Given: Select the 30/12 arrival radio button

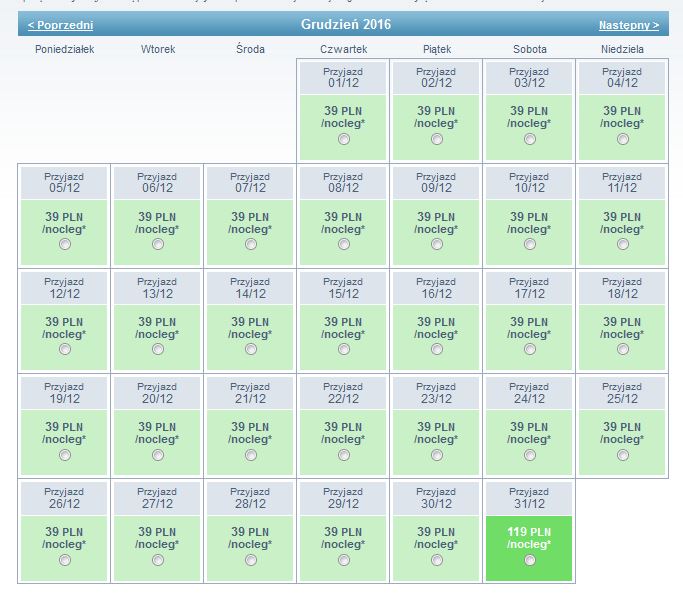Looking at the screenshot, I should [x=437, y=560].
